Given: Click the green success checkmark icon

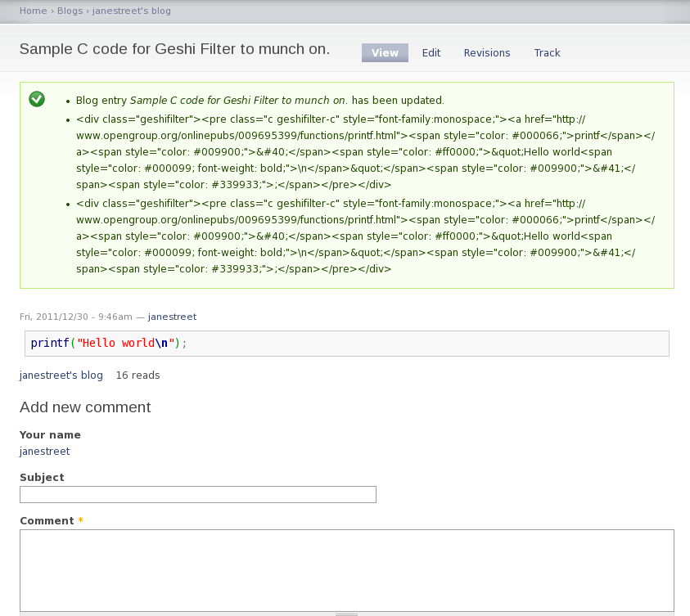Looking at the screenshot, I should (37, 99).
